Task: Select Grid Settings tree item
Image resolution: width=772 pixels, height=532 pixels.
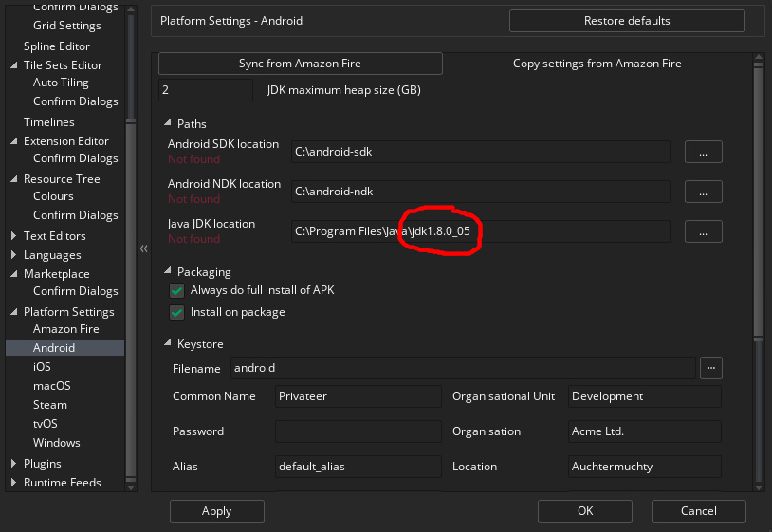Action: click(67, 26)
